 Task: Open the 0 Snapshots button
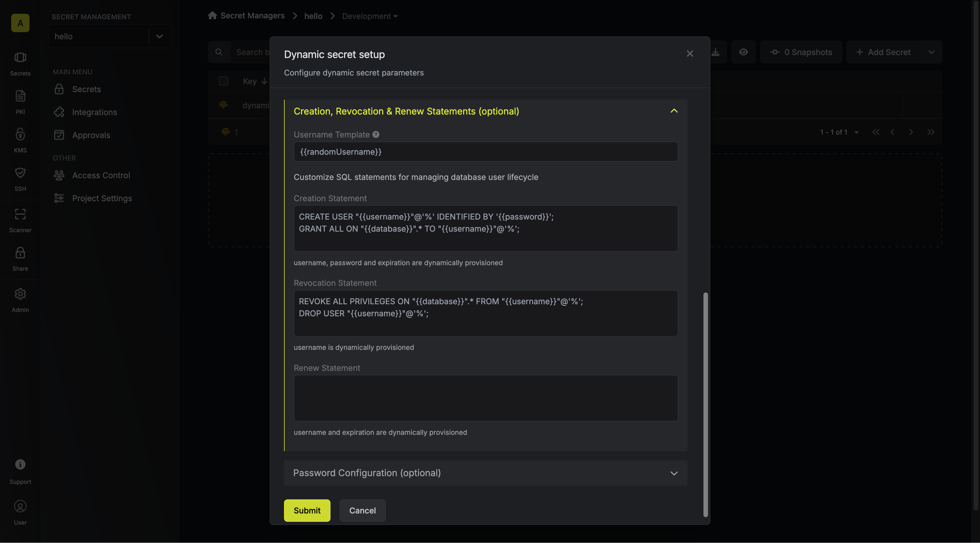(801, 52)
